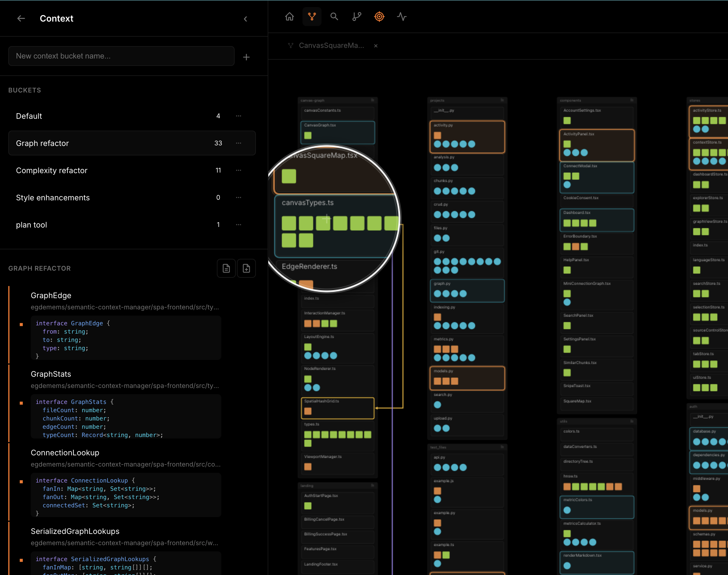This screenshot has height=575, width=728.
Task: Open the search tool icon
Action: [334, 17]
